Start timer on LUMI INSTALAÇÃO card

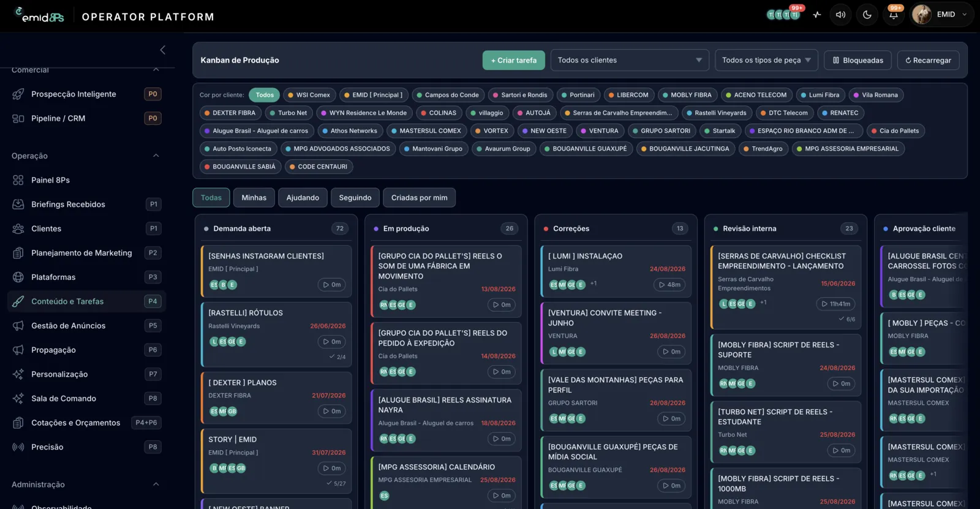[x=670, y=285]
